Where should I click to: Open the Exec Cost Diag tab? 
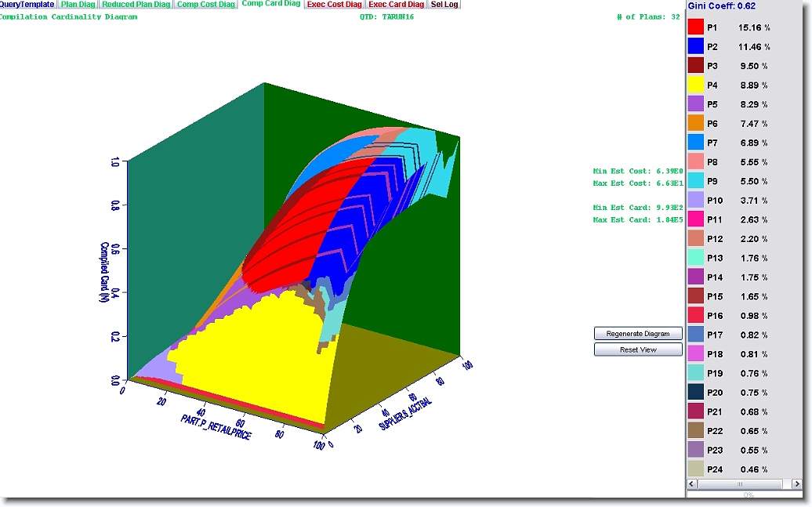[x=335, y=5]
